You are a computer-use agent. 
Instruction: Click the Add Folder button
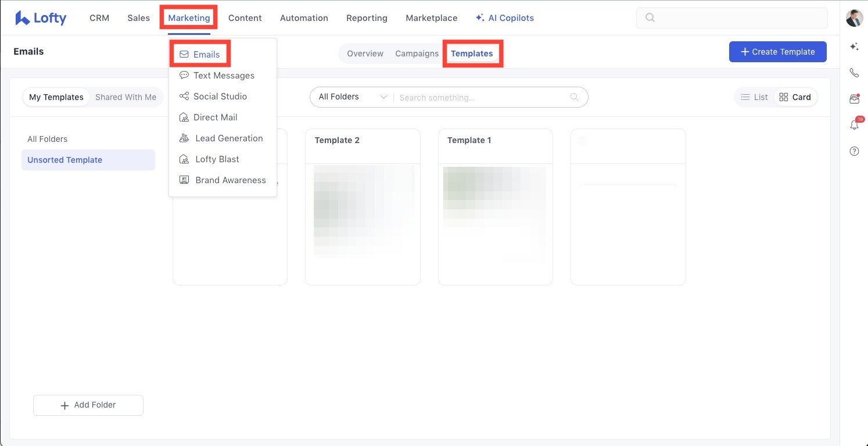88,405
